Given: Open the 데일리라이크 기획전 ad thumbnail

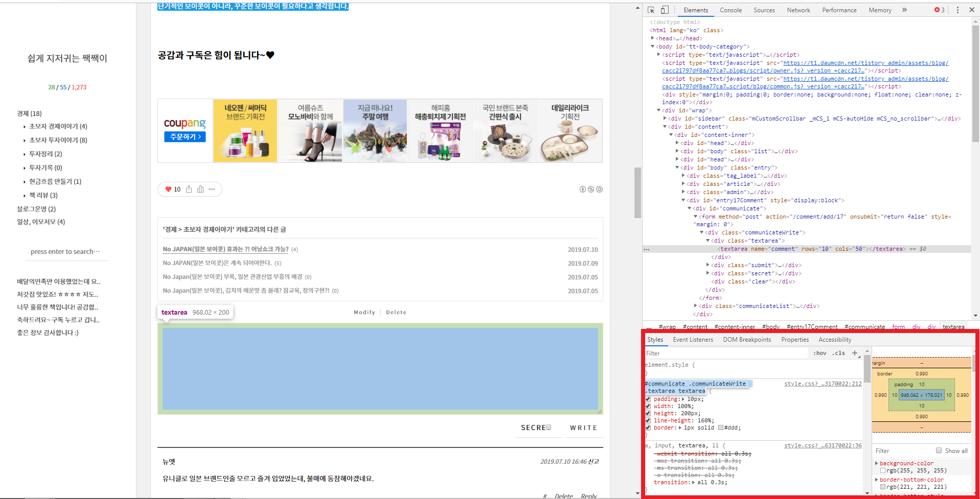Looking at the screenshot, I should coord(570,131).
